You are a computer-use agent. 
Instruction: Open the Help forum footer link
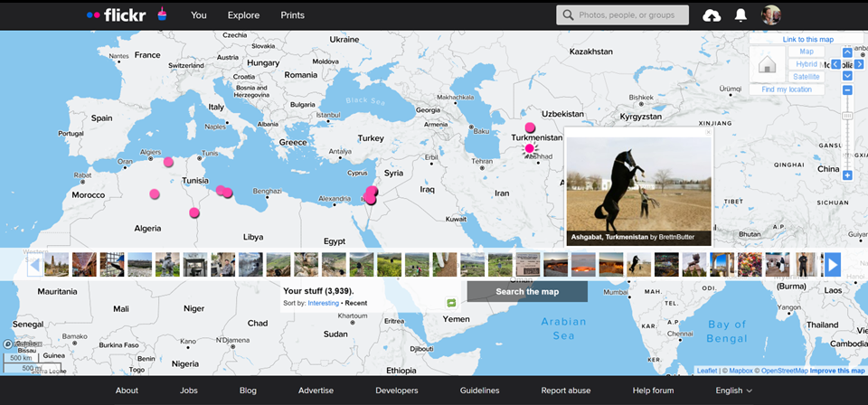point(653,391)
